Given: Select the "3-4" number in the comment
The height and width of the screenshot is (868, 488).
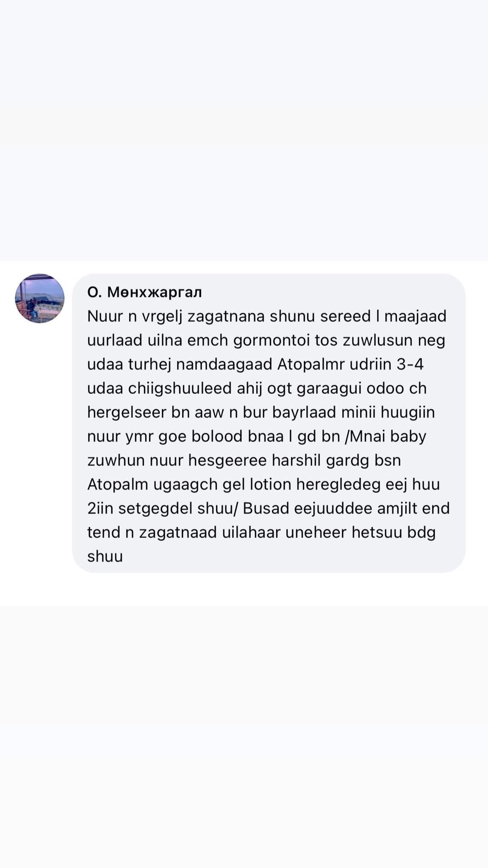Looking at the screenshot, I should pos(410,364).
